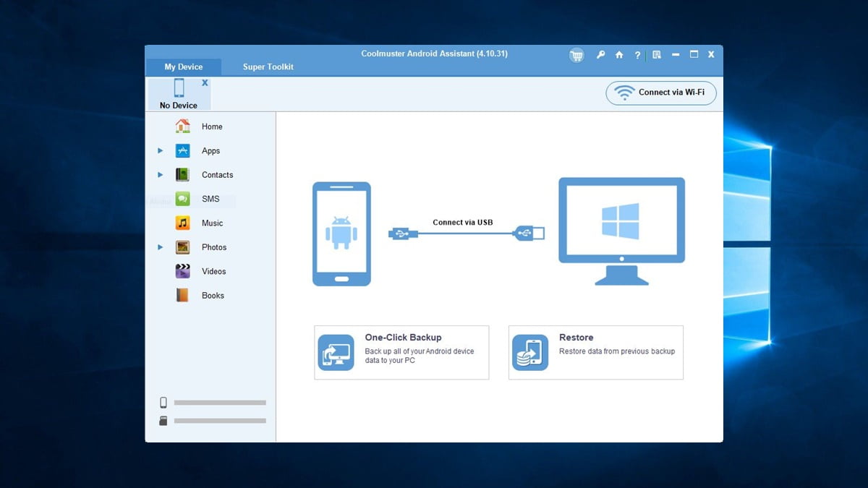
Task: Click the key register icon
Action: (600, 55)
